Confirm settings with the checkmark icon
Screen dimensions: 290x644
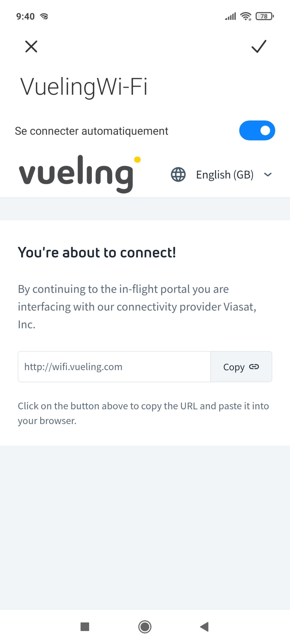coord(259,46)
